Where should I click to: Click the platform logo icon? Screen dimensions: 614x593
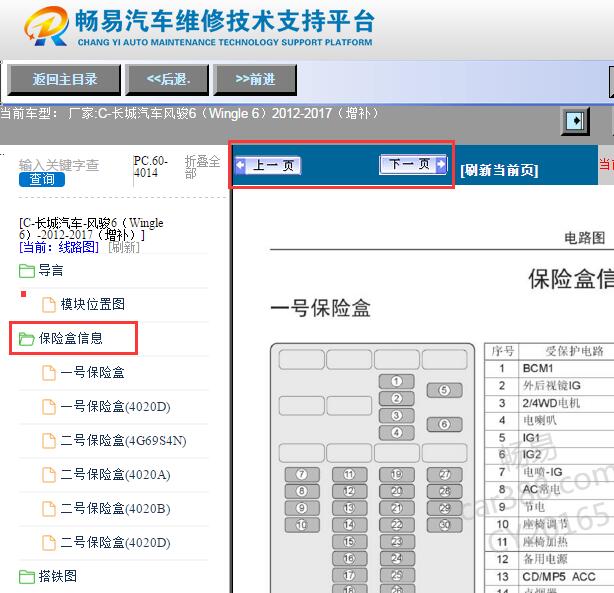(x=47, y=26)
